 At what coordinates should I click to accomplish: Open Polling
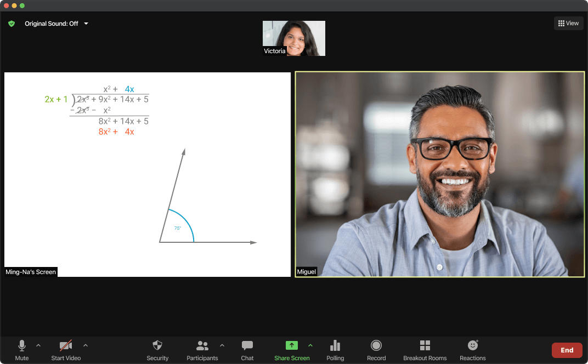click(335, 350)
